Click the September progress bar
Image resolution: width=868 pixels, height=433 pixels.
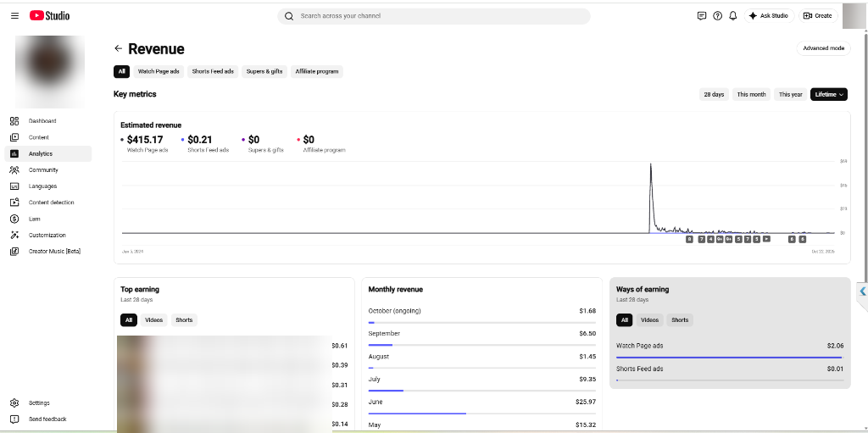click(x=482, y=345)
